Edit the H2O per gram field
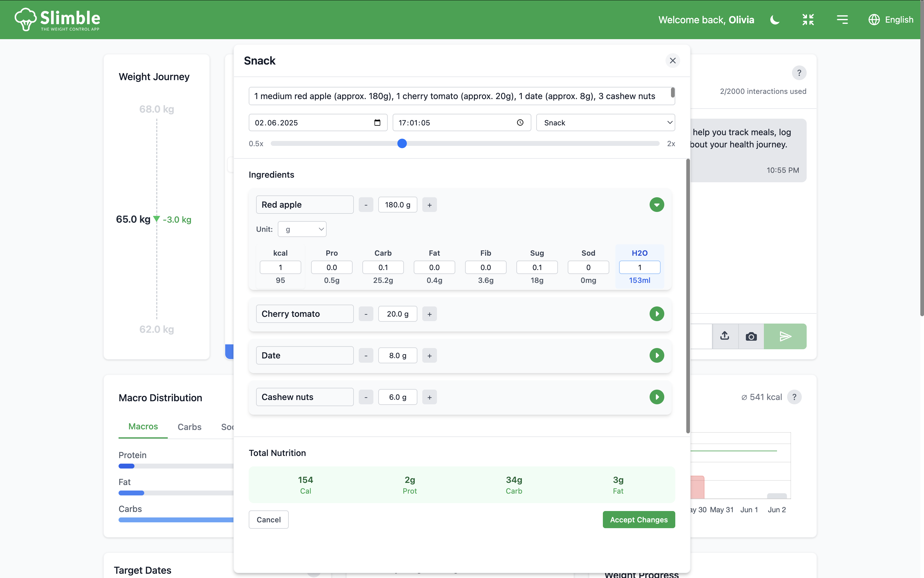Viewport: 924px width, 578px height. pos(640,267)
